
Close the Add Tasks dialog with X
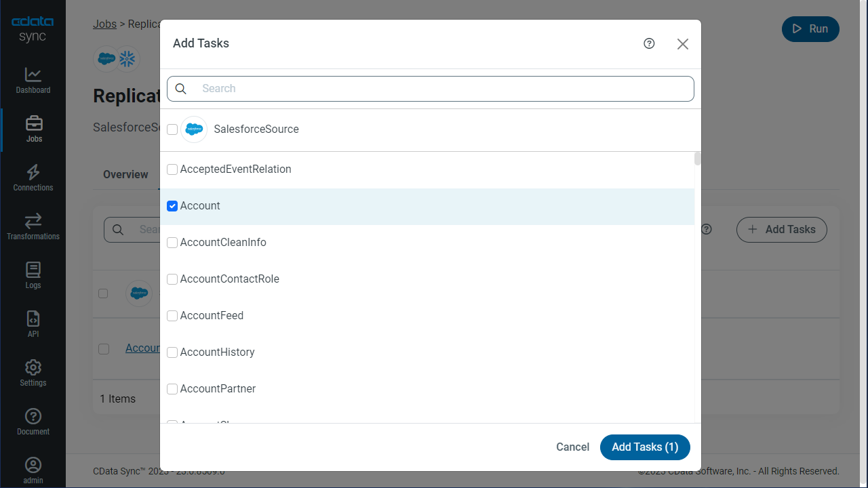pos(682,44)
